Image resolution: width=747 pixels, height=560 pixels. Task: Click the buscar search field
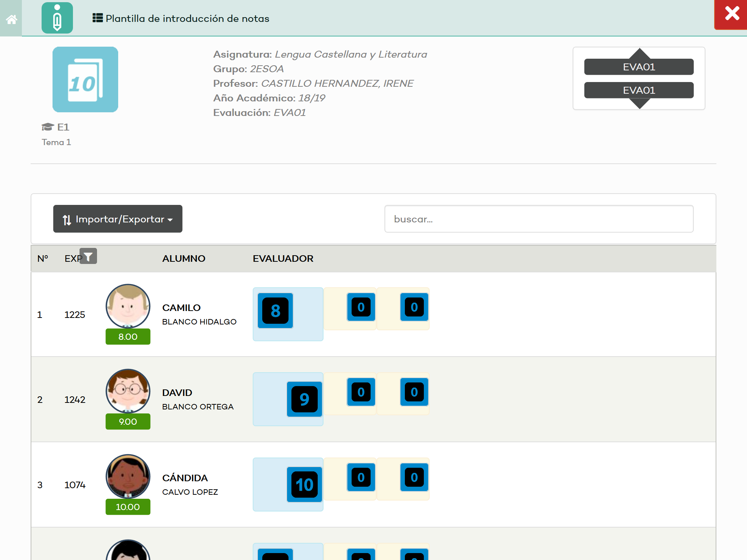tap(539, 219)
